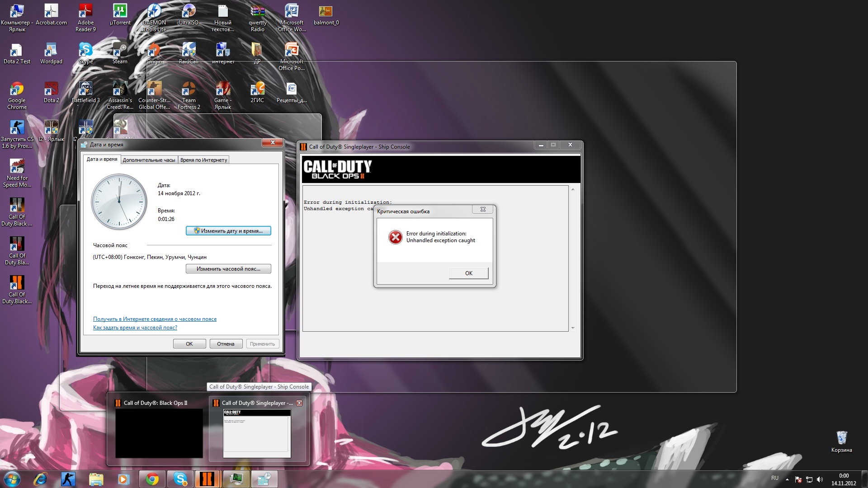Select the Adobe Reader 9 desktop icon
868x488 pixels.
[85, 18]
